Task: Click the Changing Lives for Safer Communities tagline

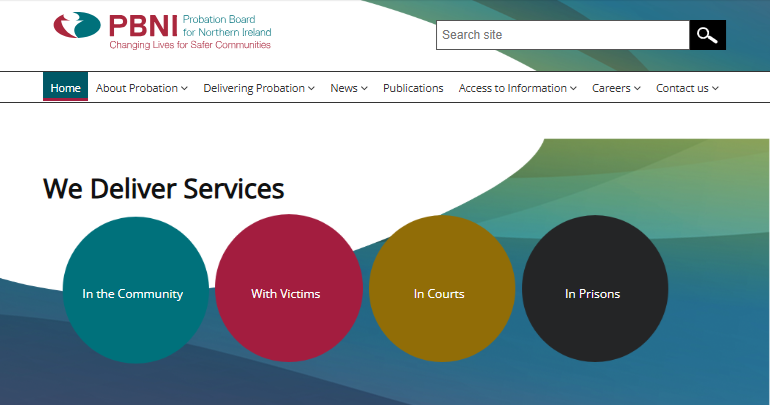Action: tap(190, 45)
